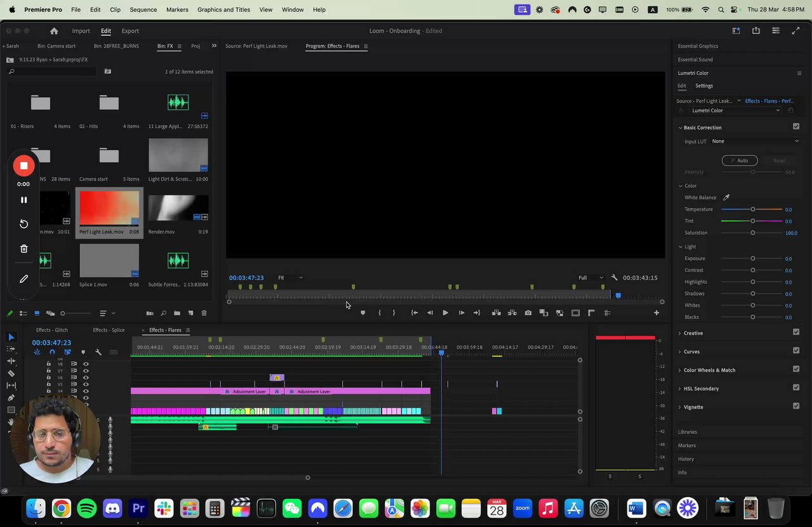Open the Input LUT dropdown
Image resolution: width=812 pixels, height=527 pixels.
[x=754, y=141]
